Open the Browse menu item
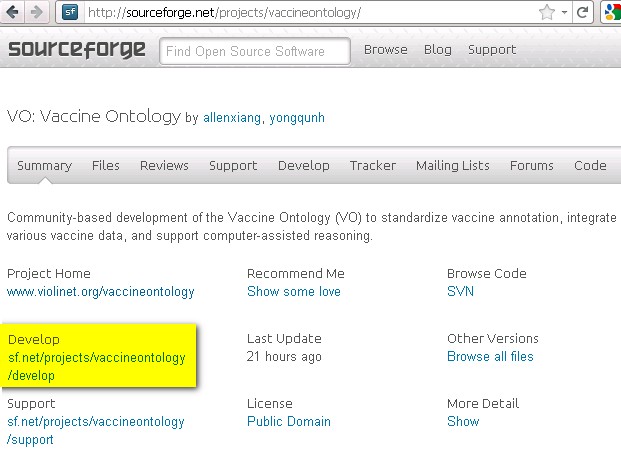Viewport: 621px width, 454px height. pyautogui.click(x=385, y=50)
